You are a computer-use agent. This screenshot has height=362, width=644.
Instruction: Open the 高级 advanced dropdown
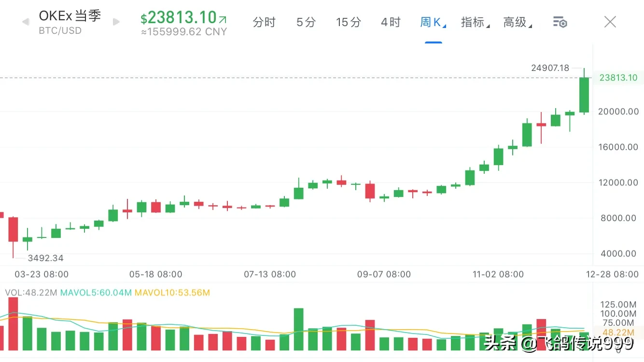[x=518, y=22]
